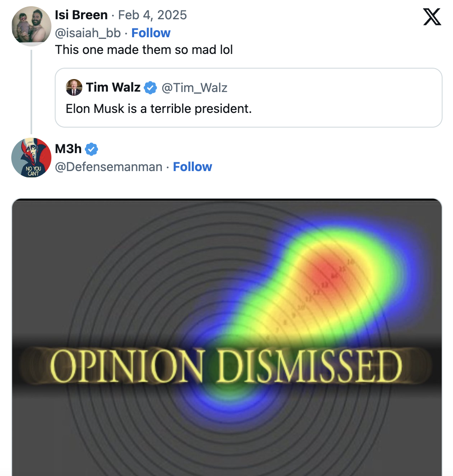
Task: Click the @isaiah_bb handle
Action: 88,33
